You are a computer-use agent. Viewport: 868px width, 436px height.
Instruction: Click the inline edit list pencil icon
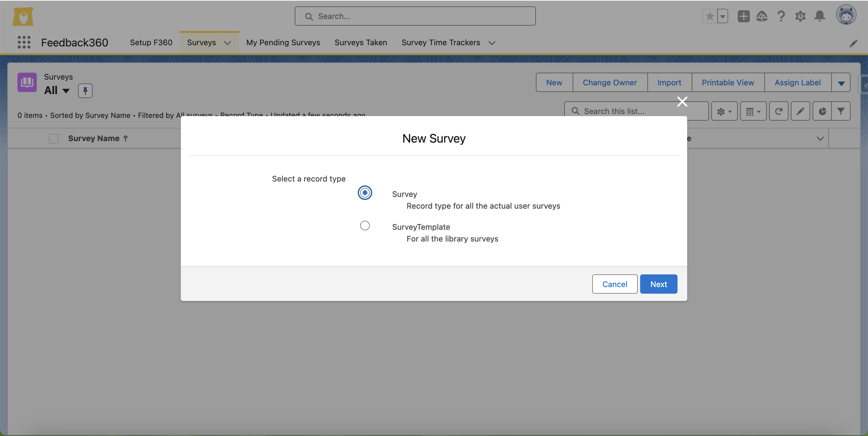(800, 111)
